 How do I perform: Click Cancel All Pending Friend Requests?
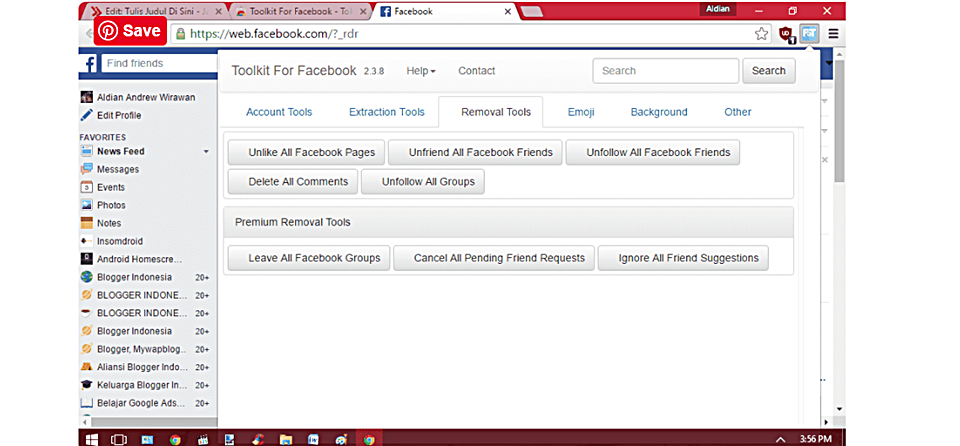tap(493, 258)
